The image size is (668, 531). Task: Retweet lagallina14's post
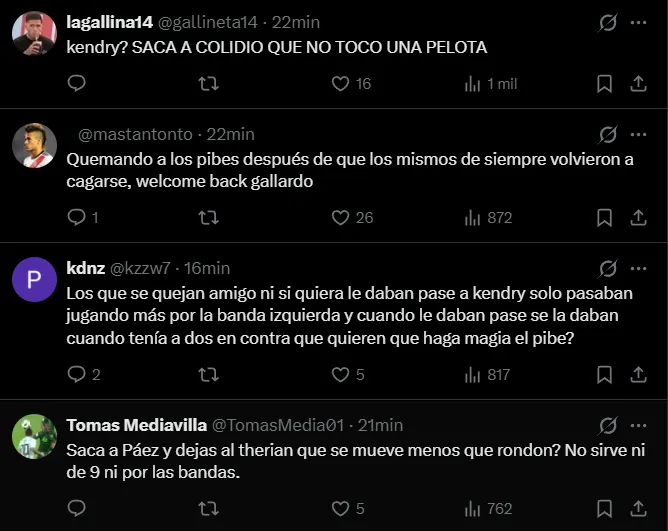coord(209,84)
